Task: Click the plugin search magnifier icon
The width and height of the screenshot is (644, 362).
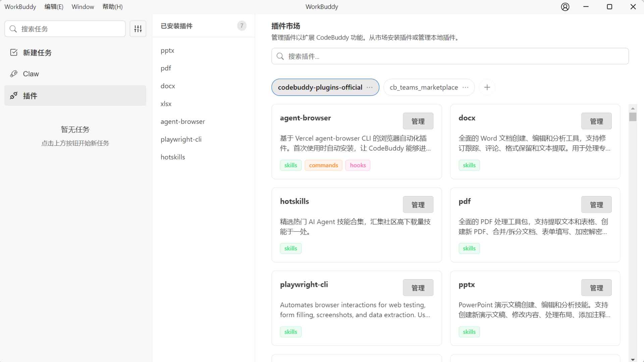Action: pos(280,56)
